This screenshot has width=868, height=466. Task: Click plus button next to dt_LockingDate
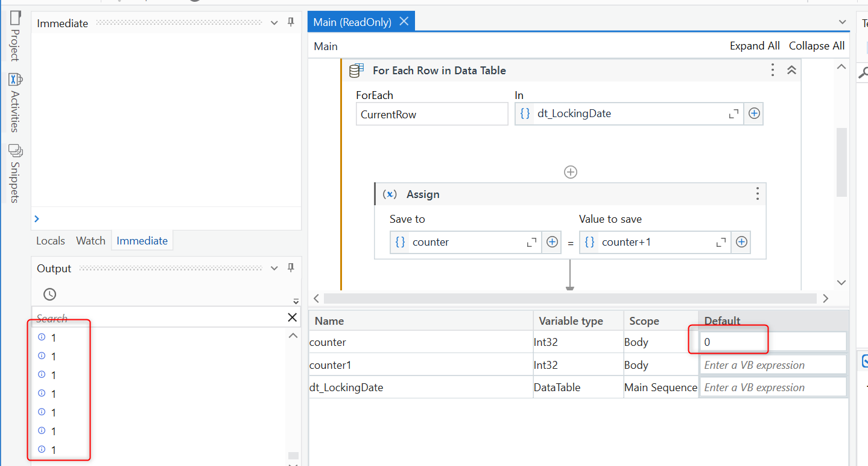[x=754, y=113]
